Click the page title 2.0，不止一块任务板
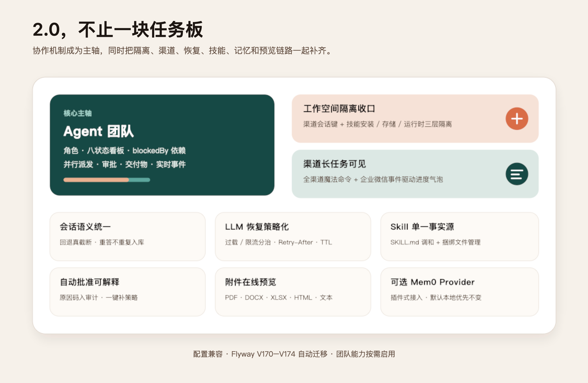 pos(118,30)
